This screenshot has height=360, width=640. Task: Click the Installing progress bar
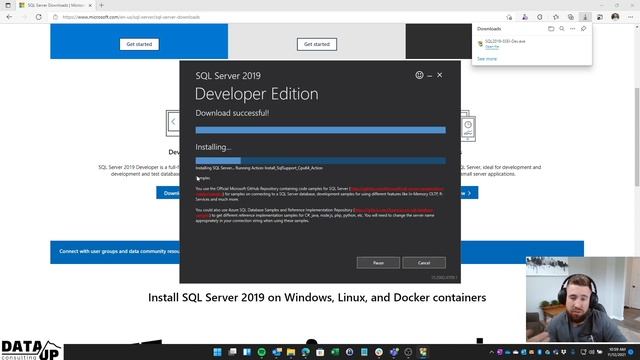coord(320,161)
